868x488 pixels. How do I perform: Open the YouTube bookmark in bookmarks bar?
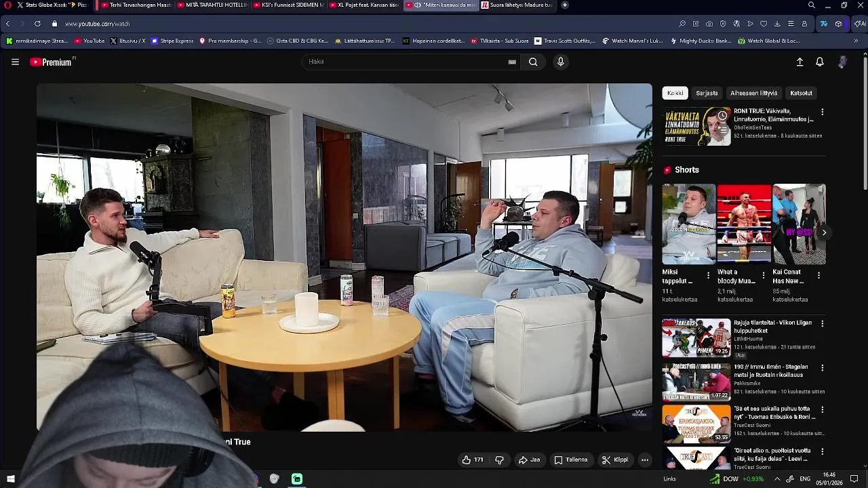point(90,41)
